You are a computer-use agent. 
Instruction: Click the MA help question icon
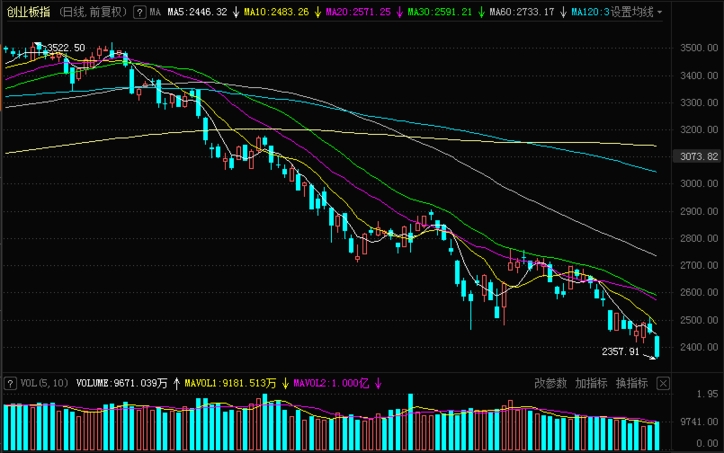pos(139,12)
